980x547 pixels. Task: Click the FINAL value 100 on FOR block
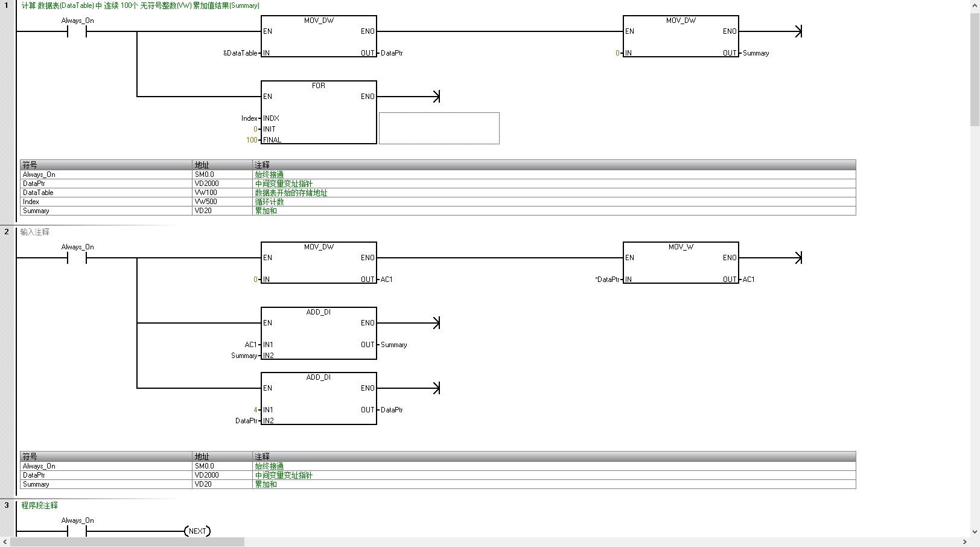(x=252, y=140)
